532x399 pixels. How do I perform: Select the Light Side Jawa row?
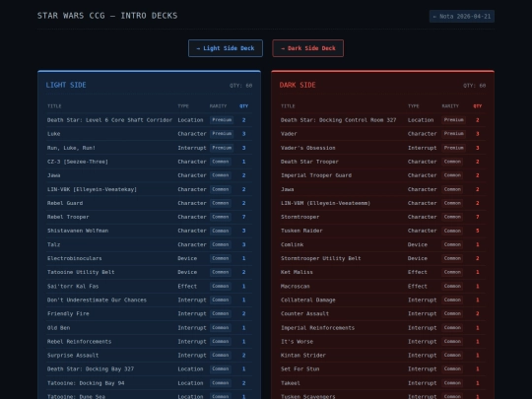(149, 175)
